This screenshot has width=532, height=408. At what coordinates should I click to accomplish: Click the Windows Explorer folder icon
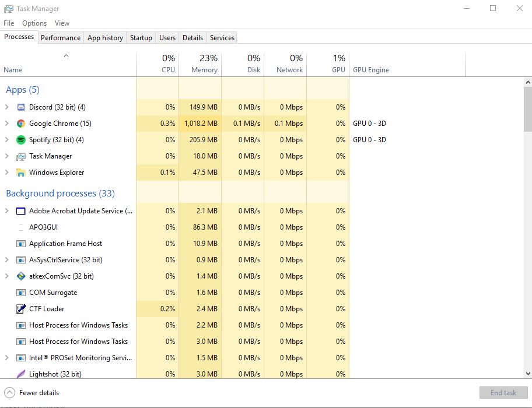click(21, 173)
